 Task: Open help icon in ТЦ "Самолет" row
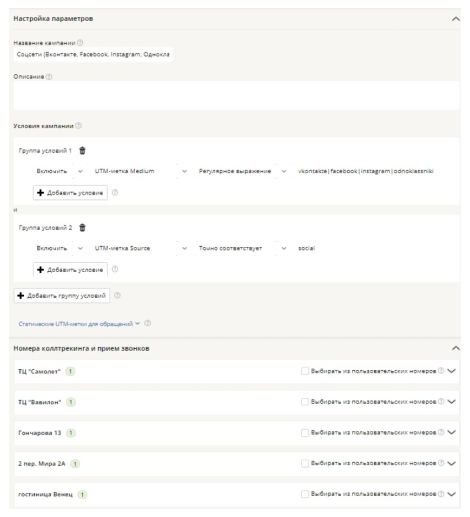(x=441, y=371)
